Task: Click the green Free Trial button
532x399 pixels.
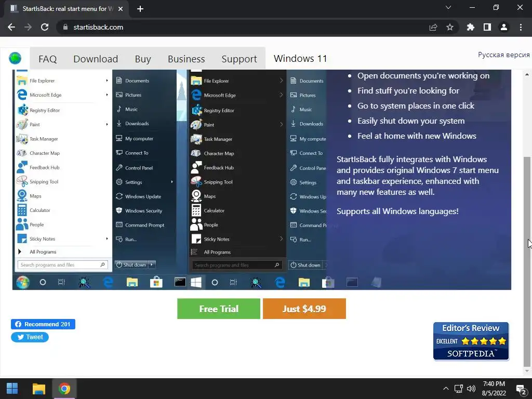Action: (x=219, y=309)
